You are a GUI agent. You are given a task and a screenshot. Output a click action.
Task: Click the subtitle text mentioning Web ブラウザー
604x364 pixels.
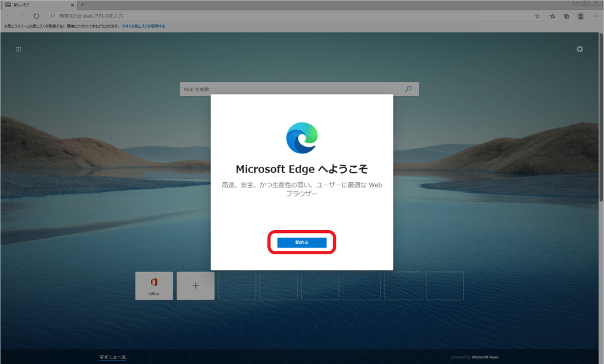(301, 189)
